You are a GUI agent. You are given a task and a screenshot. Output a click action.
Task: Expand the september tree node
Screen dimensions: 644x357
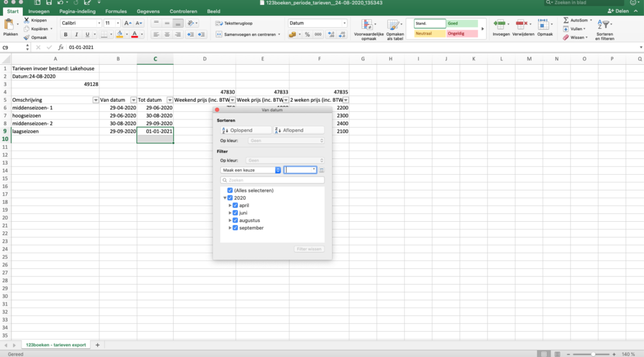click(x=230, y=228)
